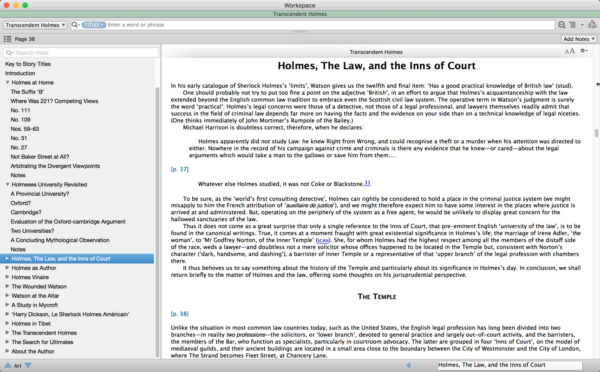Expand The Wounded Watson section
This screenshot has height=372, width=600.
point(7,286)
